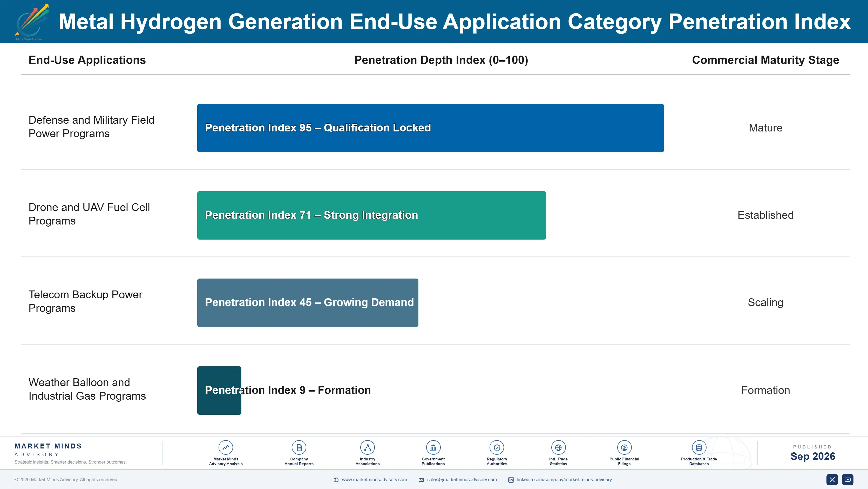Click sales@marketmindsadvisory.com email link
Screen dimensions: 868x489
click(462, 480)
